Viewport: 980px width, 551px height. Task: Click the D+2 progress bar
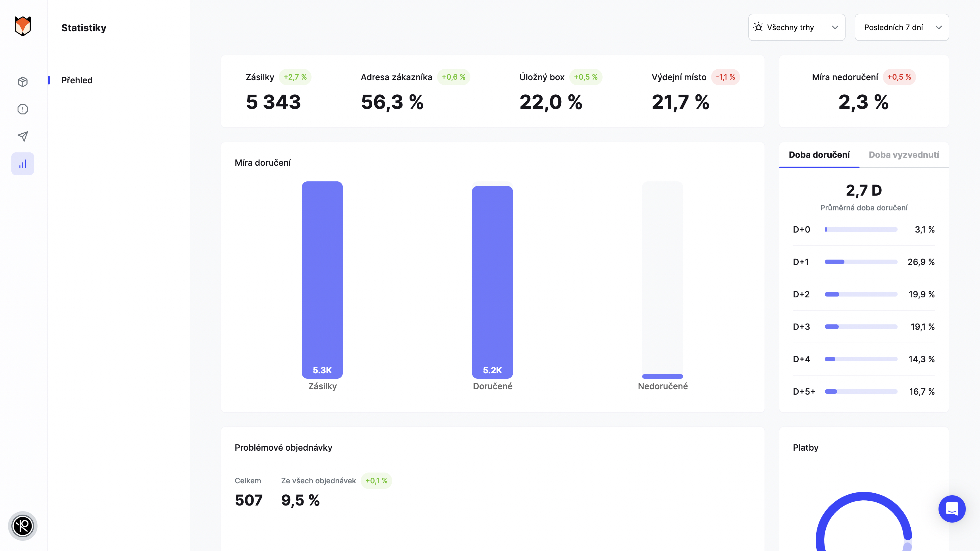(x=861, y=294)
